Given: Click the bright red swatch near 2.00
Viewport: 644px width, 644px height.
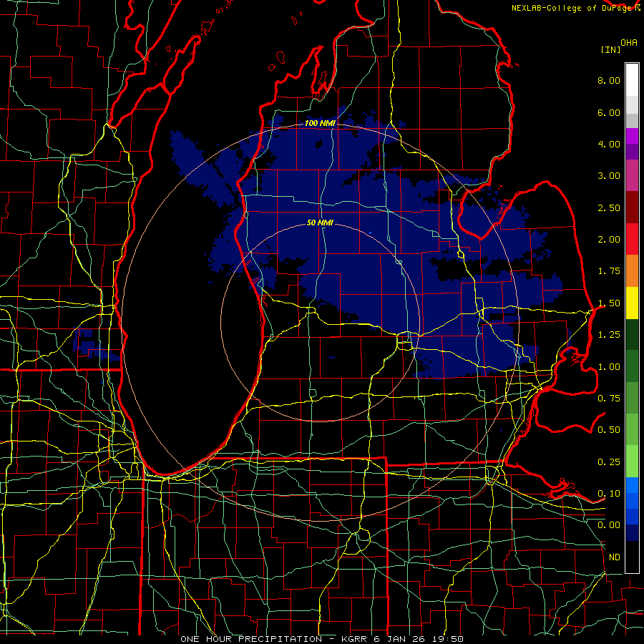Looking at the screenshot, I should click(x=632, y=239).
